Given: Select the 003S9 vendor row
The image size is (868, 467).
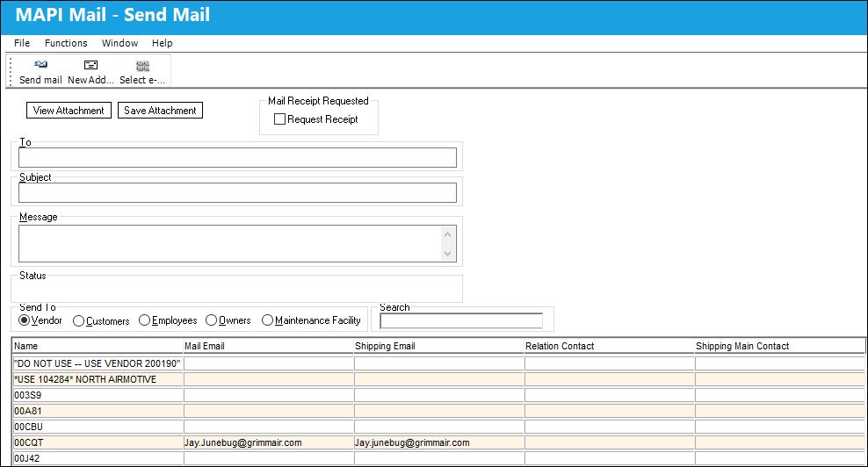Looking at the screenshot, I should pos(438,395).
